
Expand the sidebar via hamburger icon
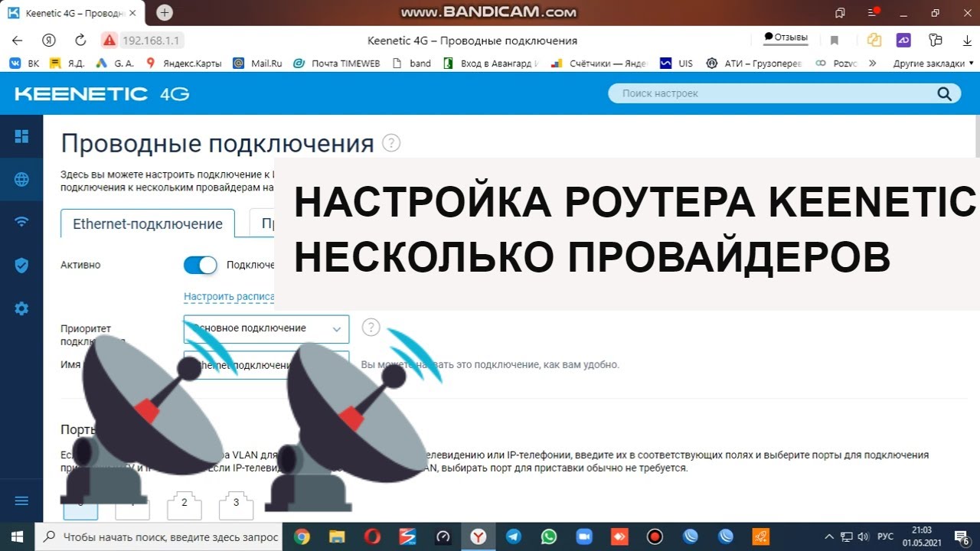[21, 500]
